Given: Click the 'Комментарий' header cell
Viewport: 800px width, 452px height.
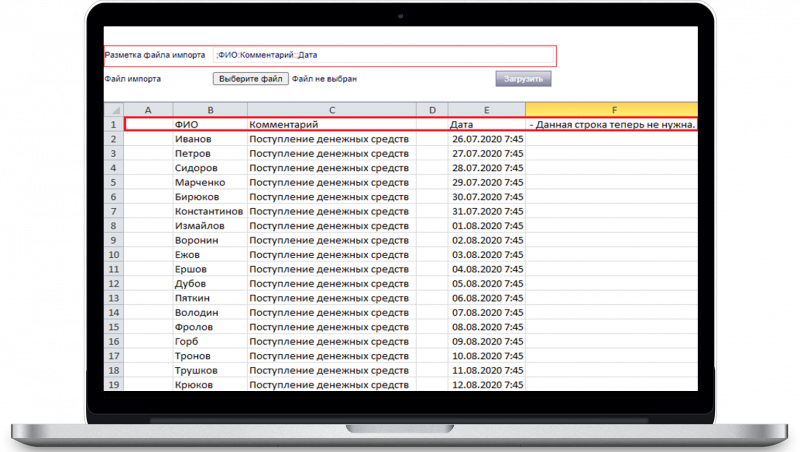Looking at the screenshot, I should [x=332, y=124].
